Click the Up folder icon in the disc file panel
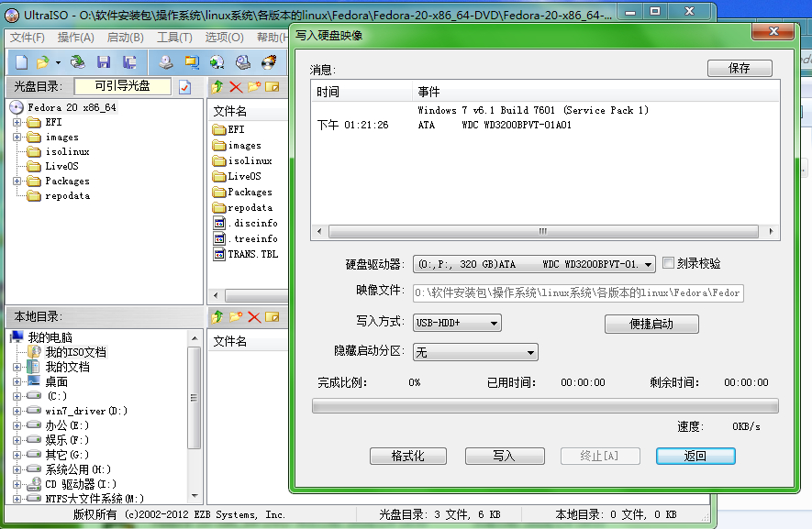Screen dimensions: 812x529 click(217, 87)
